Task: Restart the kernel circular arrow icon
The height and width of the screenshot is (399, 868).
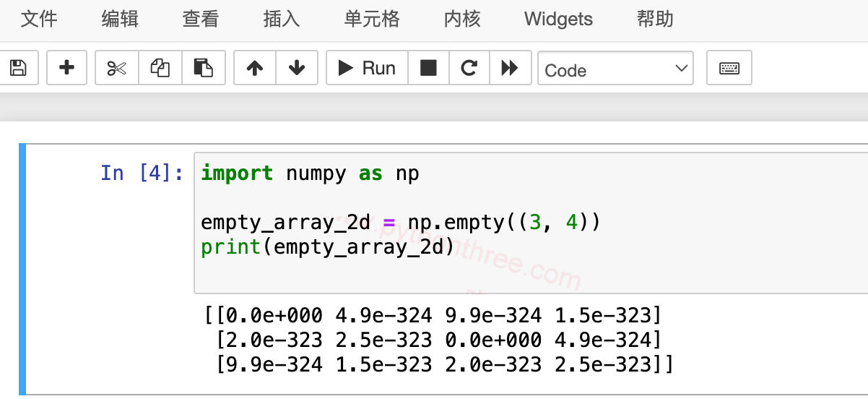Action: [x=469, y=68]
